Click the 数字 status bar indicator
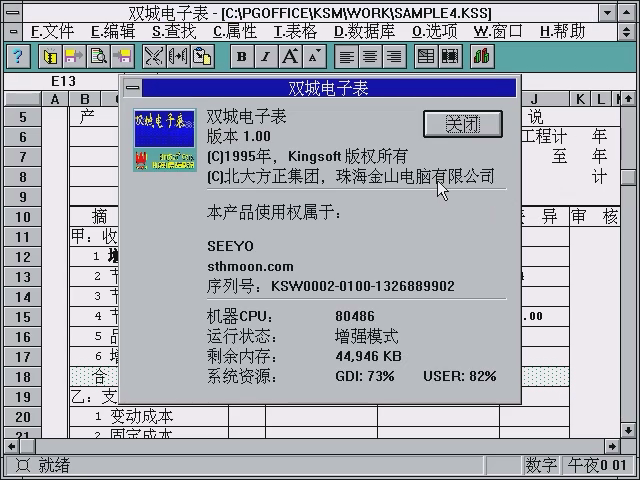This screenshot has height=480, width=640. coord(541,465)
